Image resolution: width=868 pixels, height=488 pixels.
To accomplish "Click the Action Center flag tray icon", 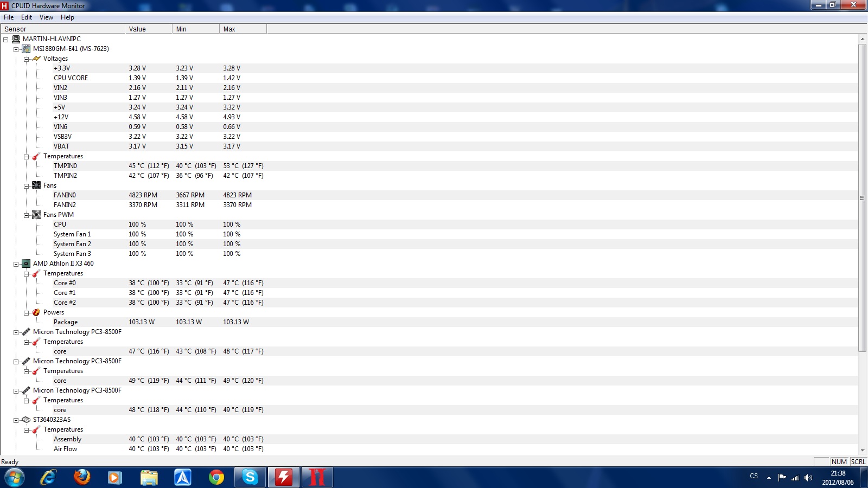I will 782,478.
